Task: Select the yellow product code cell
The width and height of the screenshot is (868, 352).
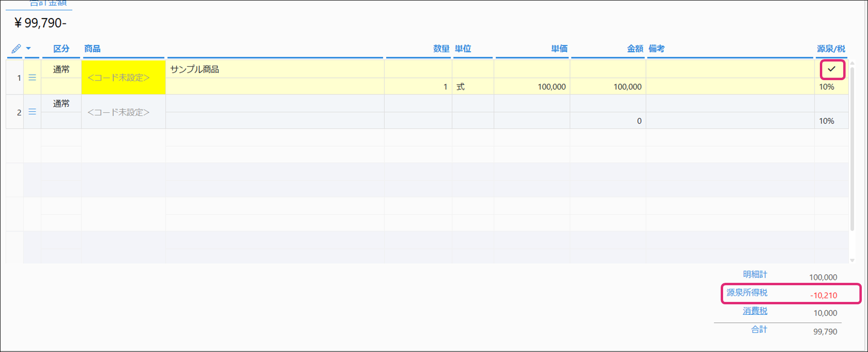Action: 123,77
